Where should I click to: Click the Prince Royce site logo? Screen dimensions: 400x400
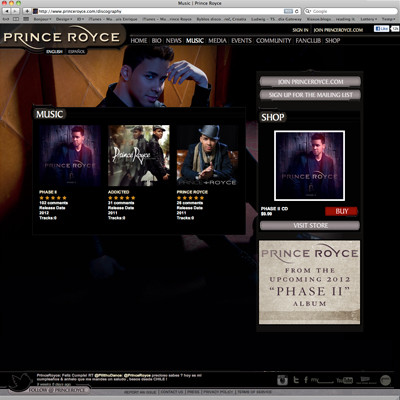[x=61, y=37]
